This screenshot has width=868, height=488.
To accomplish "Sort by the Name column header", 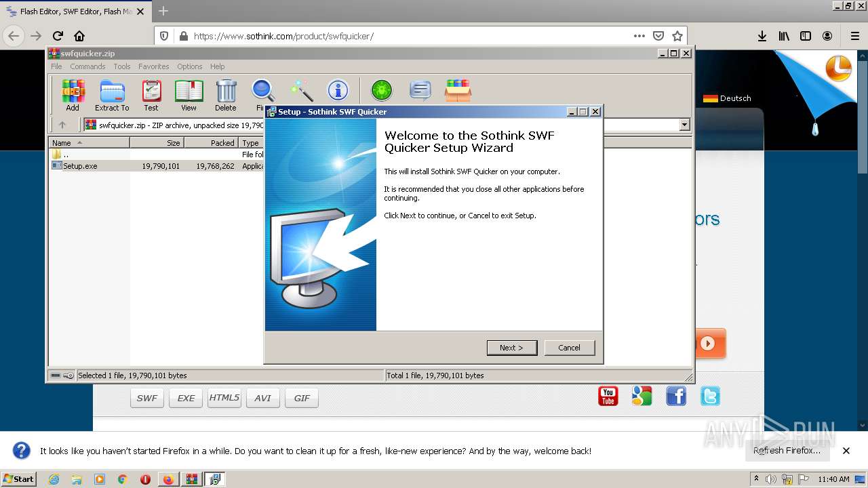I will pyautogui.click(x=89, y=142).
